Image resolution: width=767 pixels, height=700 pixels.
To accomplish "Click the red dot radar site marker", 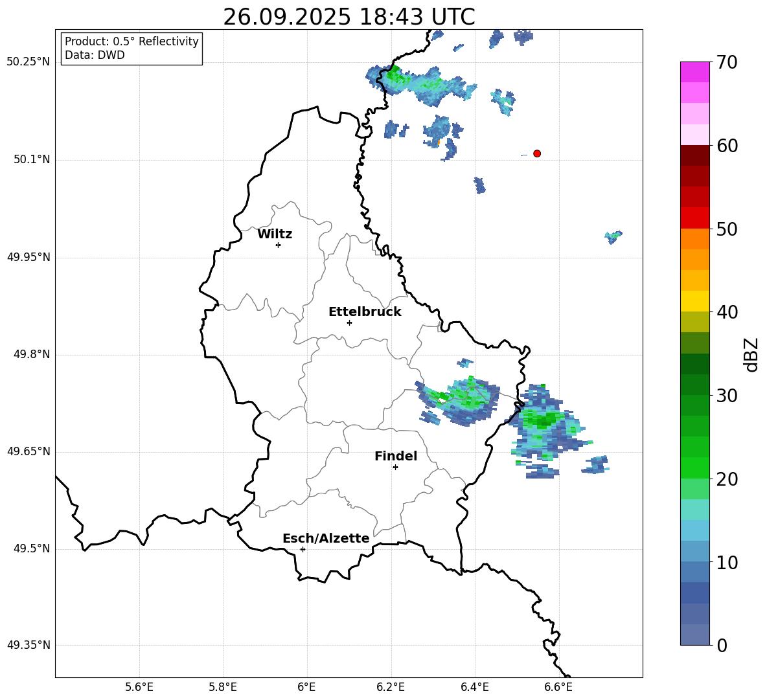I will point(537,153).
